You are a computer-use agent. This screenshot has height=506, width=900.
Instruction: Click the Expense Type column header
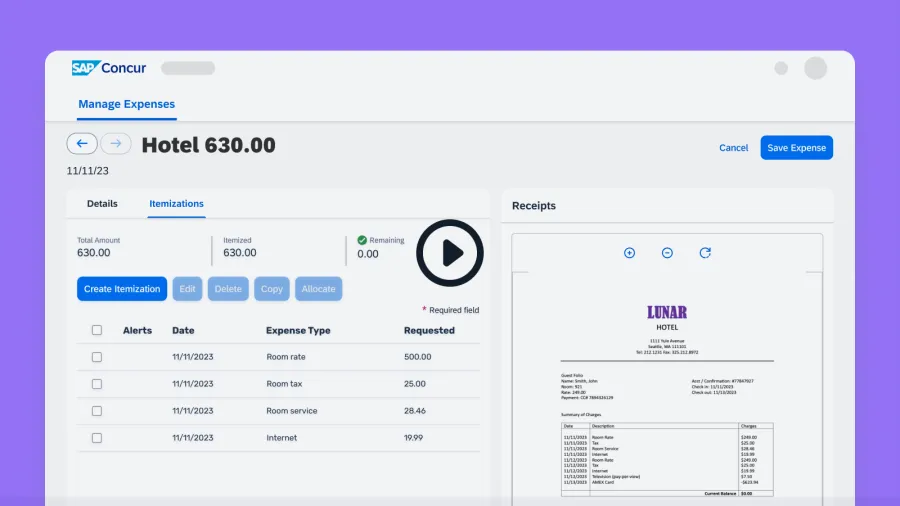[x=298, y=330]
